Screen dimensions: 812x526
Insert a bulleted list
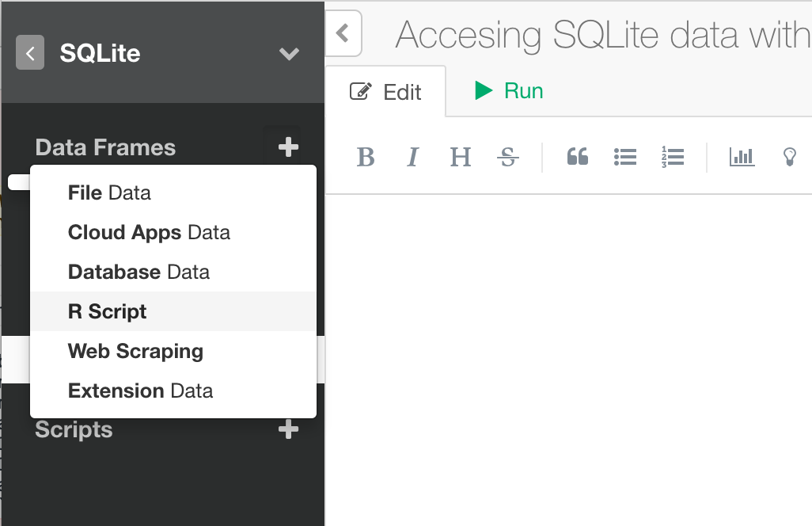pos(625,157)
